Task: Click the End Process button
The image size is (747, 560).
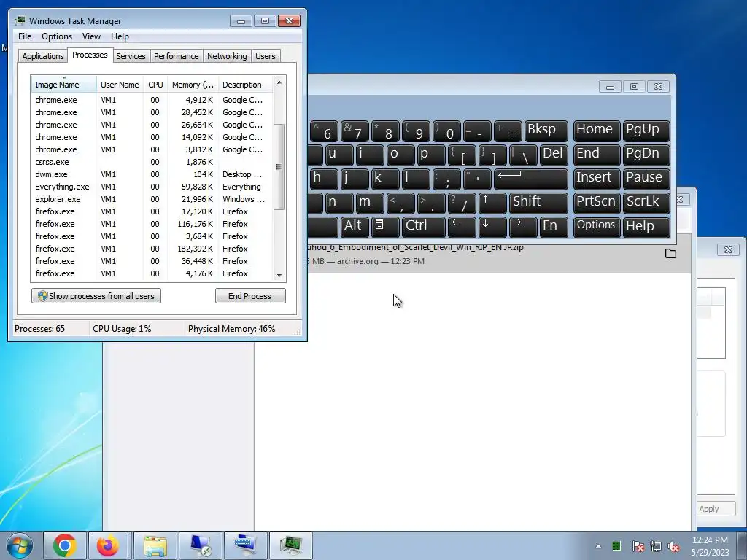Action: [250, 296]
